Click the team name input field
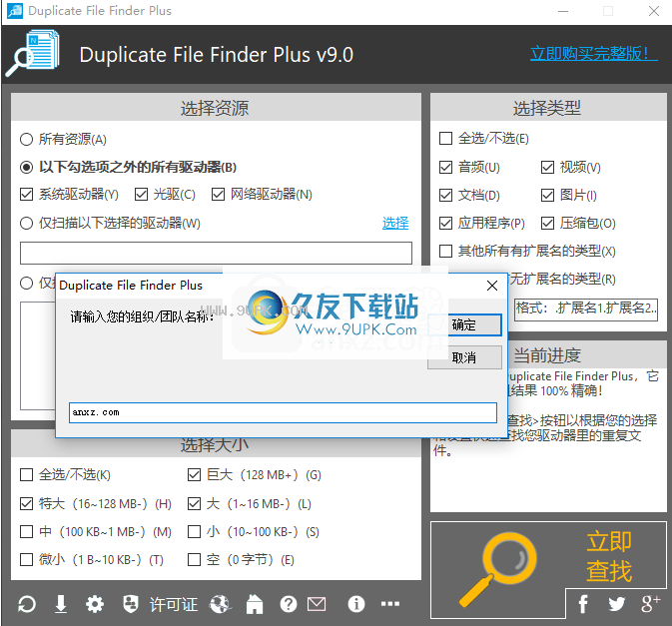The width and height of the screenshot is (672, 626). click(283, 412)
